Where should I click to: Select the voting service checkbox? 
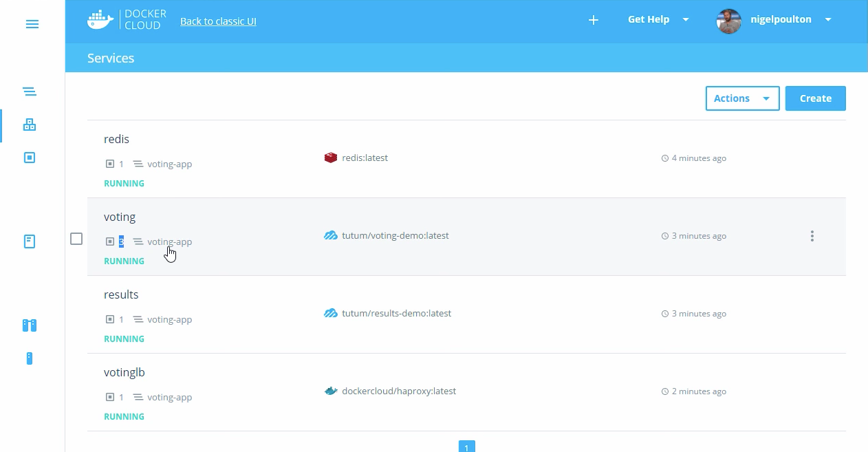coord(76,239)
